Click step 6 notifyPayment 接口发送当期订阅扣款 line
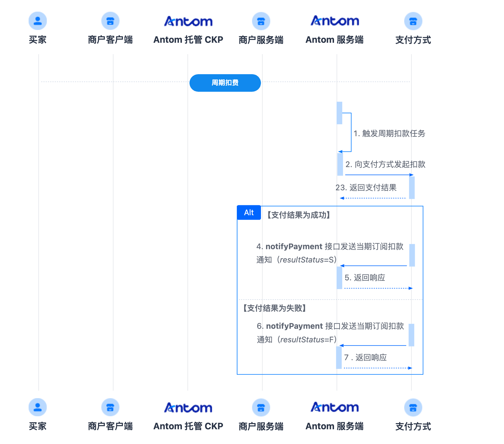The height and width of the screenshot is (444, 504). [330, 326]
